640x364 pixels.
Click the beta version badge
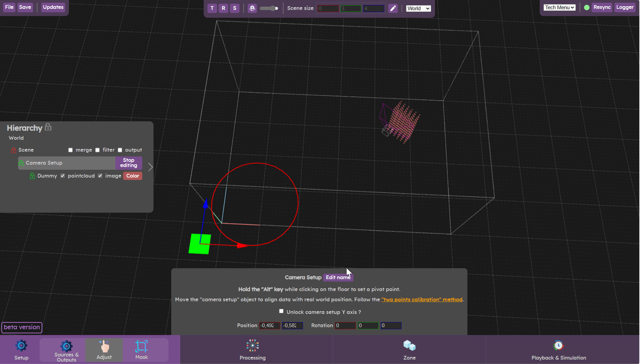tap(22, 327)
